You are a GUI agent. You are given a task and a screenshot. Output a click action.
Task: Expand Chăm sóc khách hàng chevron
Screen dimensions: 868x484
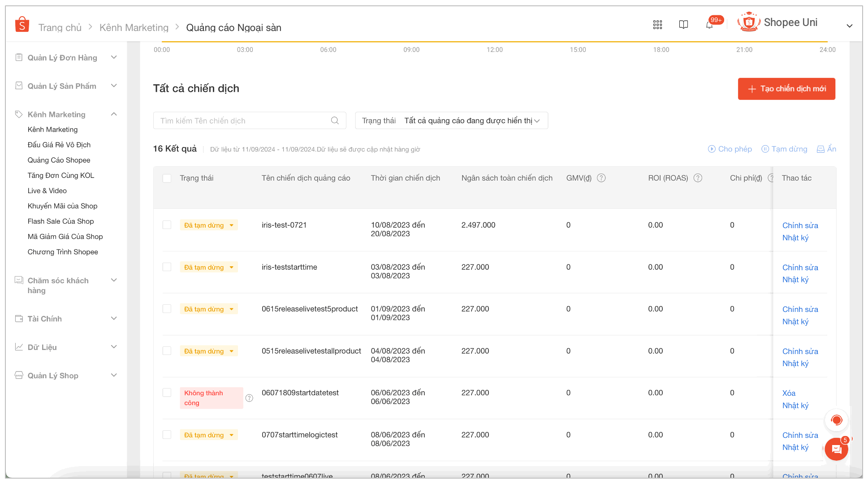pos(114,280)
